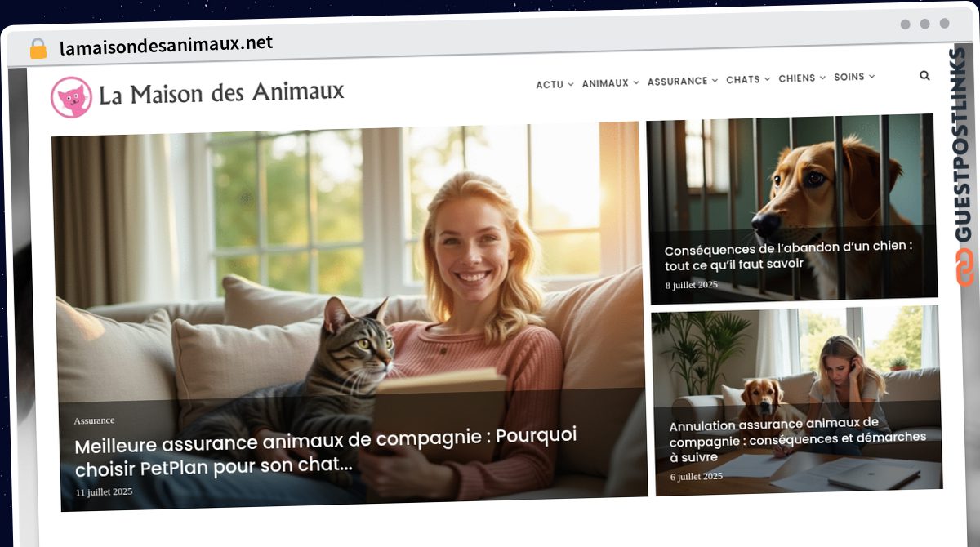The height and width of the screenshot is (547, 980).
Task: Click the pink cat logo icon
Action: (x=71, y=97)
